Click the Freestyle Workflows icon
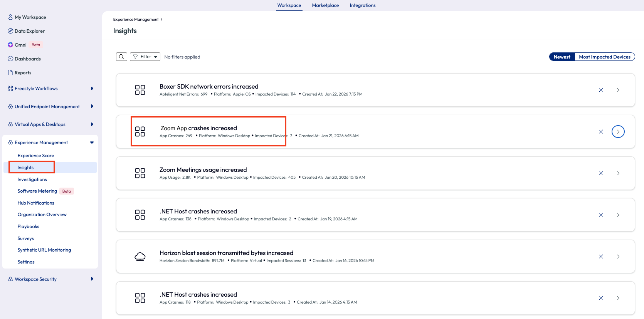 pyautogui.click(x=10, y=88)
